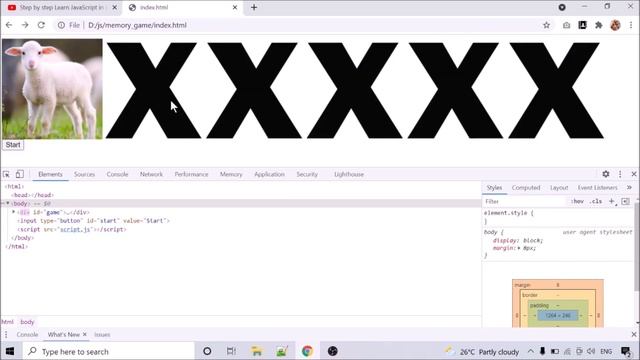Click the Start button on page
The height and width of the screenshot is (360, 640).
click(x=13, y=145)
